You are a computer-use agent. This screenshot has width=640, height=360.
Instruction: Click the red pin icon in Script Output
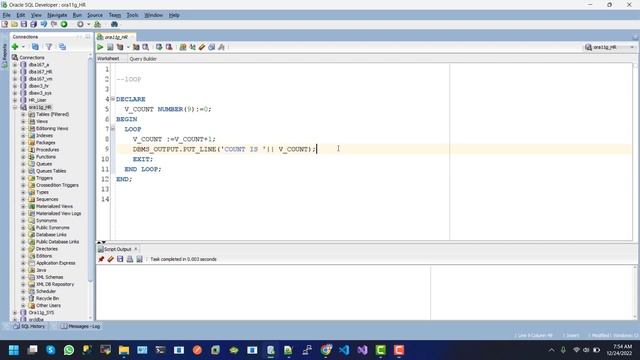click(x=101, y=259)
